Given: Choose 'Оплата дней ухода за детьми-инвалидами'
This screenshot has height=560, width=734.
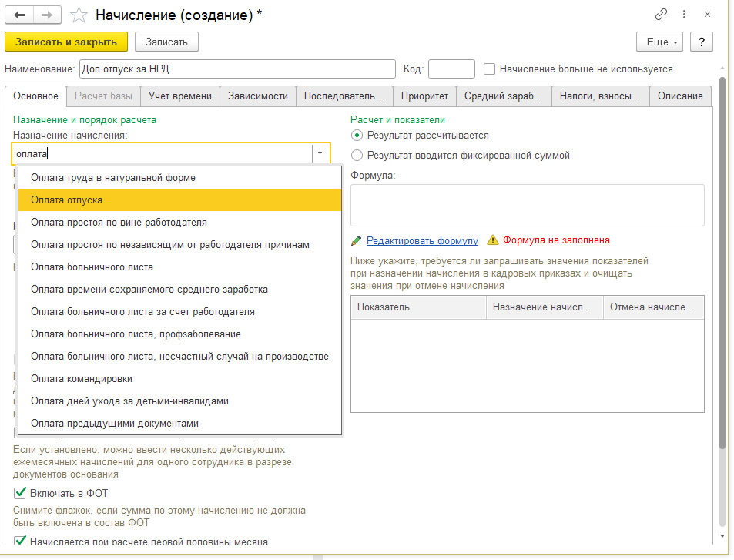Looking at the screenshot, I should [179, 401].
